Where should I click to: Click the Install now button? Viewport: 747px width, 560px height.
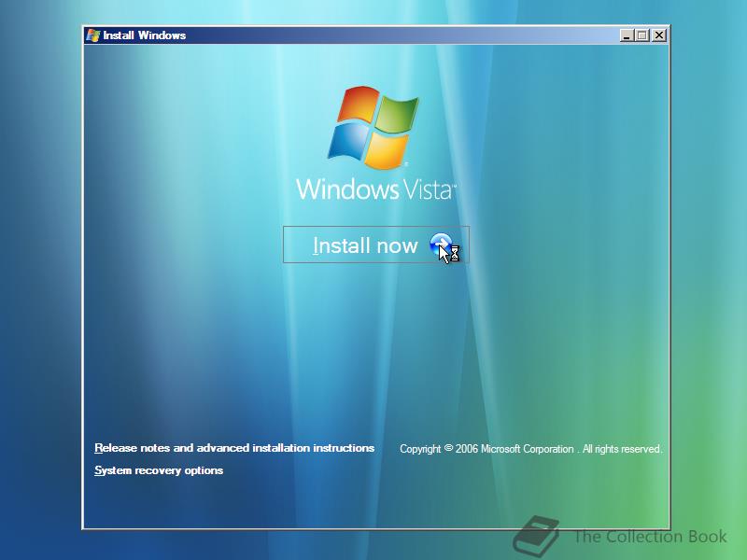coord(376,245)
